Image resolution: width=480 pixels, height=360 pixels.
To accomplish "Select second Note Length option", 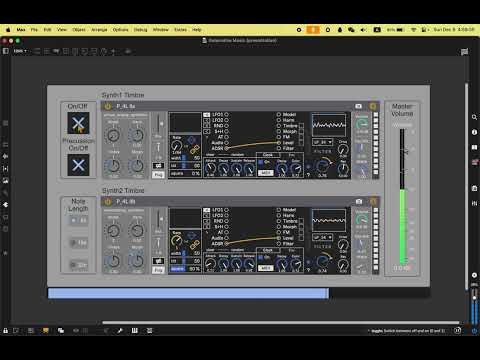I will 79,243.
